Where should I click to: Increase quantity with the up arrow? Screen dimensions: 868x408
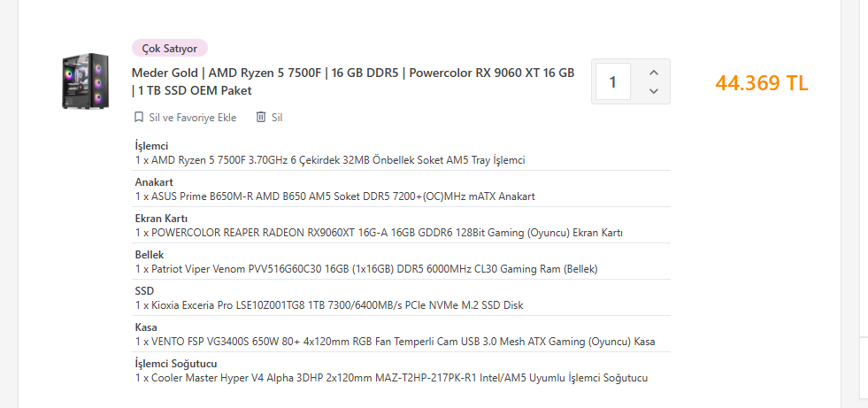tap(653, 73)
